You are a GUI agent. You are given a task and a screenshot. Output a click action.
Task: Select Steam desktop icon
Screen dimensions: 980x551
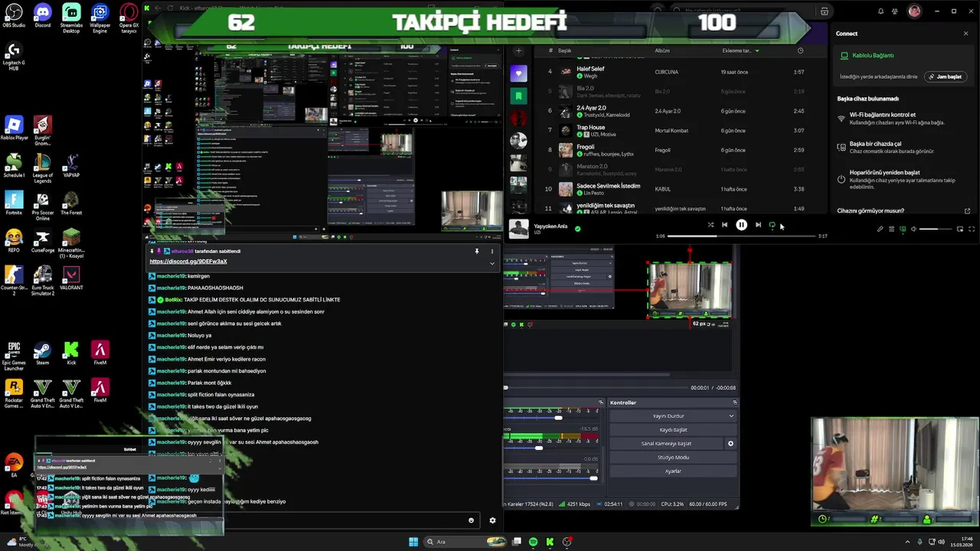point(43,353)
